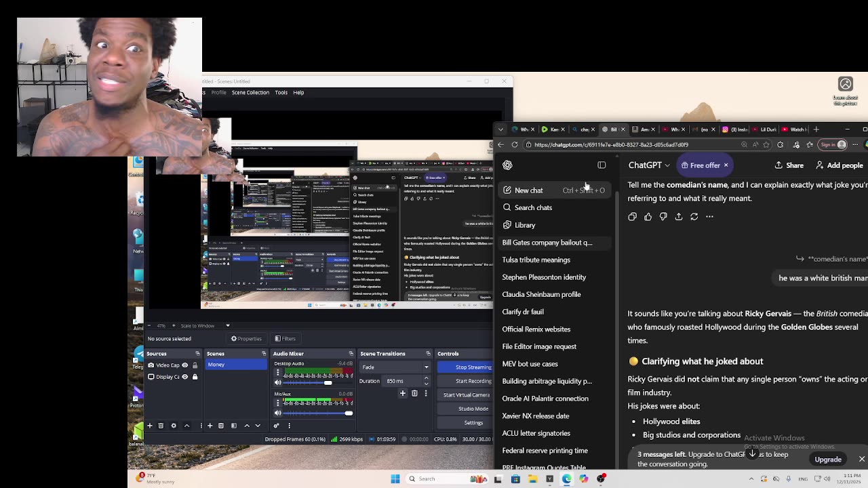
Task: Add page to browser favorites star
Action: [x=766, y=144]
